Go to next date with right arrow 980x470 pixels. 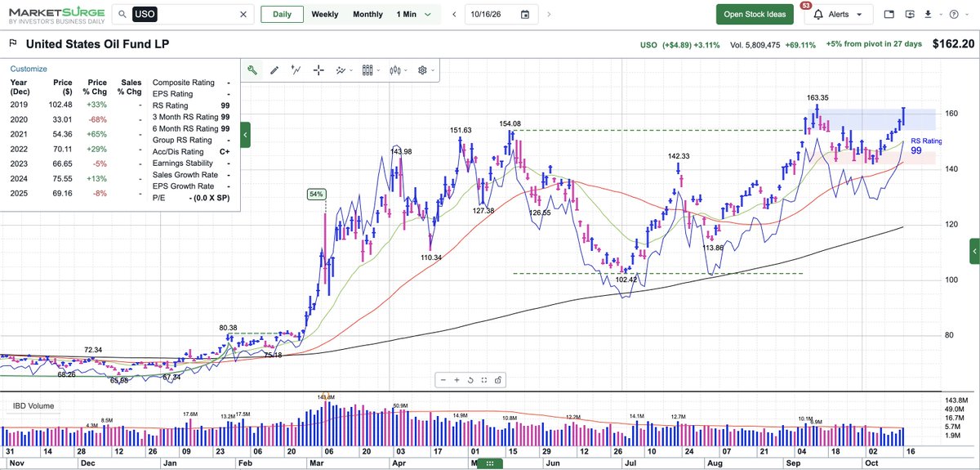point(549,15)
